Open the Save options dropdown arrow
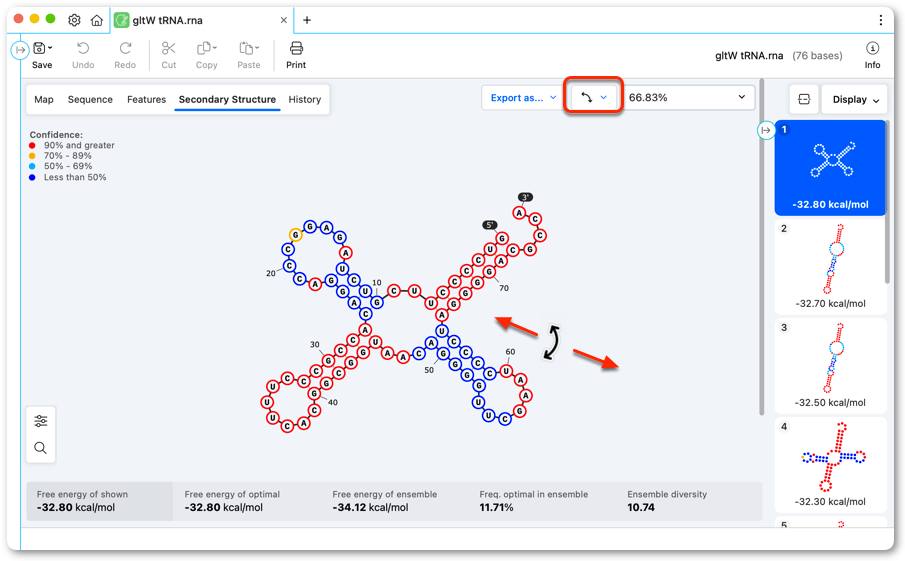This screenshot has height=561, width=905. click(51, 48)
